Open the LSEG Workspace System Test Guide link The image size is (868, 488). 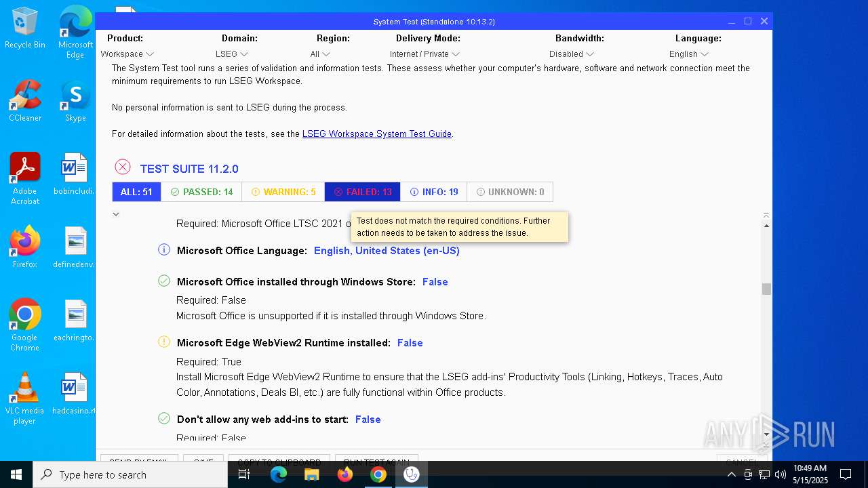coord(377,134)
